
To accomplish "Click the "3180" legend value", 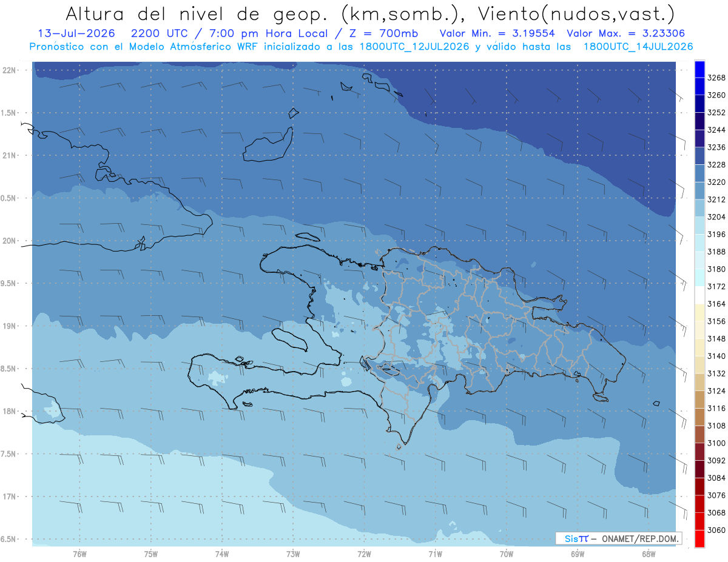I will tap(716, 269).
